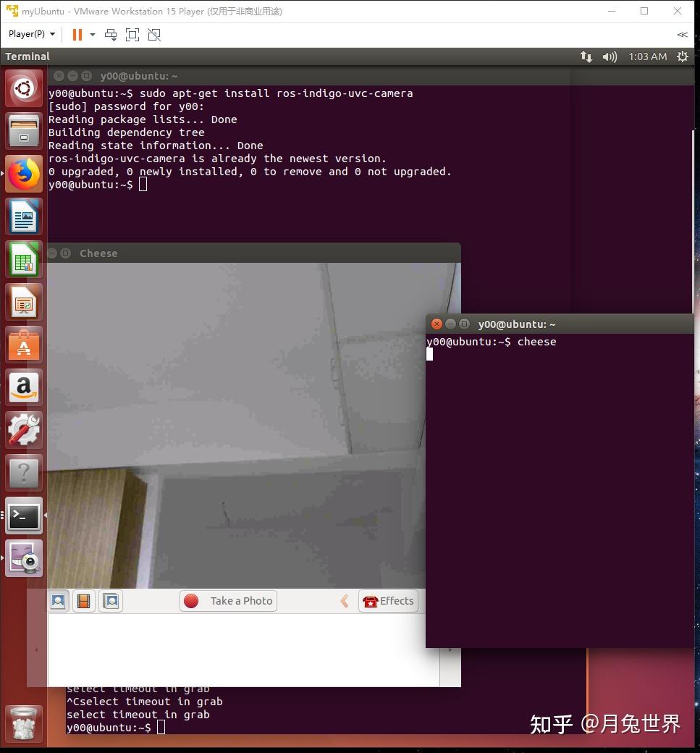Click the back chevron beside Effects
The height and width of the screenshot is (753, 700).
(345, 601)
